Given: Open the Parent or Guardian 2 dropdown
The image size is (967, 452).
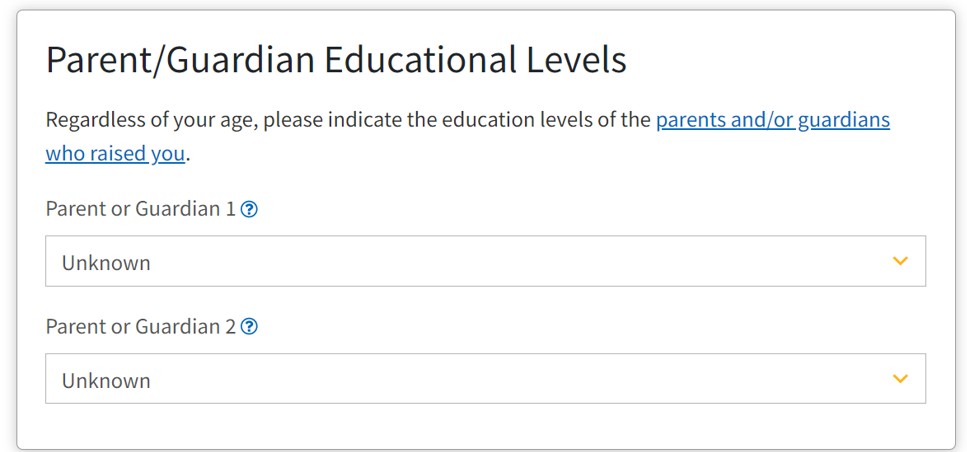Looking at the screenshot, I should click(x=485, y=378).
